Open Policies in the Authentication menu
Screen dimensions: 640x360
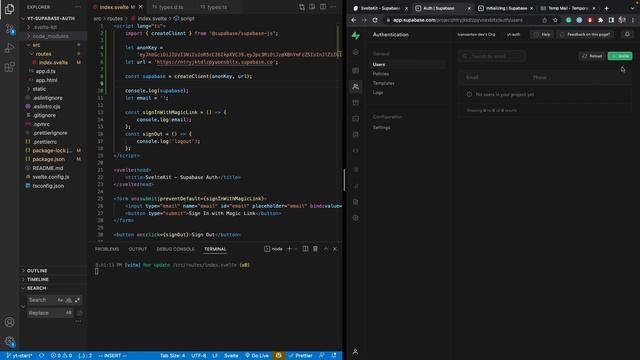[x=381, y=74]
